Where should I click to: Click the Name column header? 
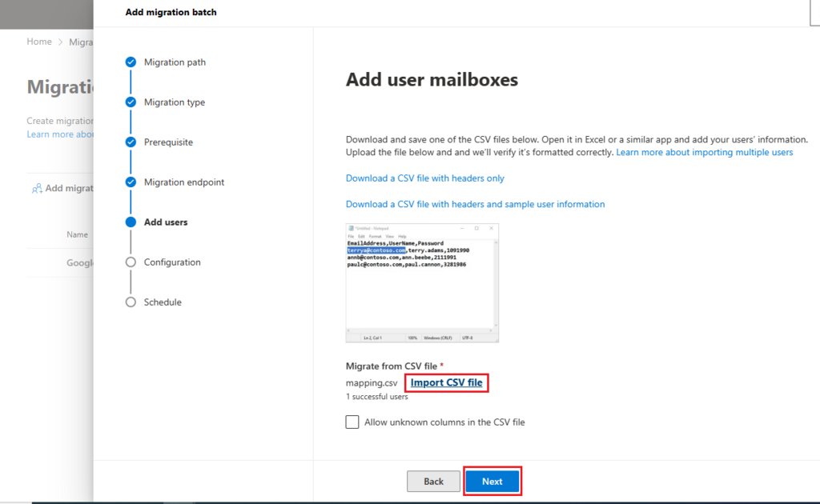pos(78,234)
